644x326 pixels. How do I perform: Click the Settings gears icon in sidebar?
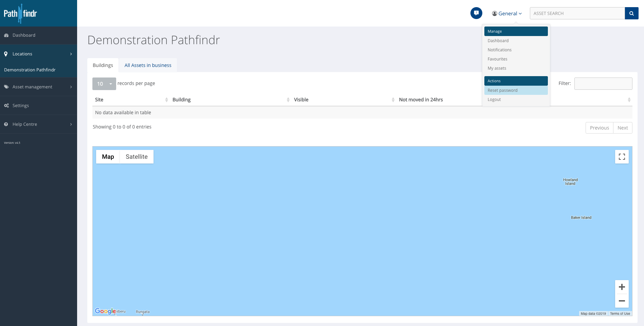click(6, 106)
